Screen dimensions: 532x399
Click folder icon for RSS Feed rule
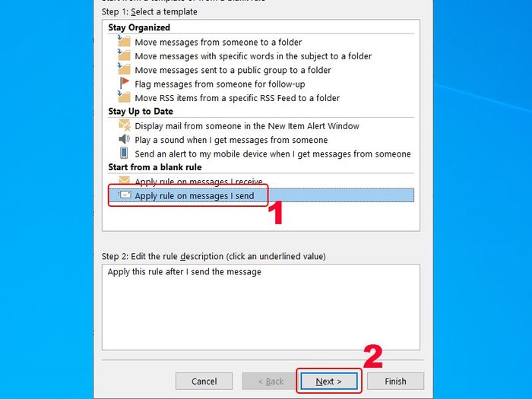[x=124, y=97]
